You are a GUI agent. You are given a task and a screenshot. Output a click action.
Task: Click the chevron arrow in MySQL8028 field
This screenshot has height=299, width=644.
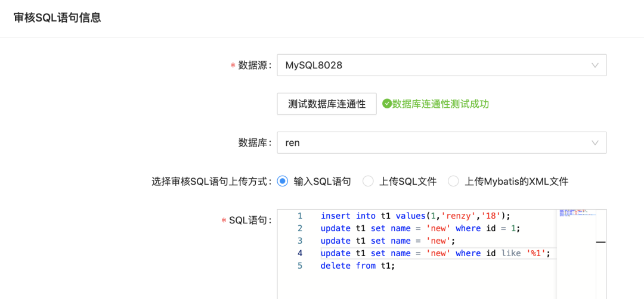coord(595,65)
